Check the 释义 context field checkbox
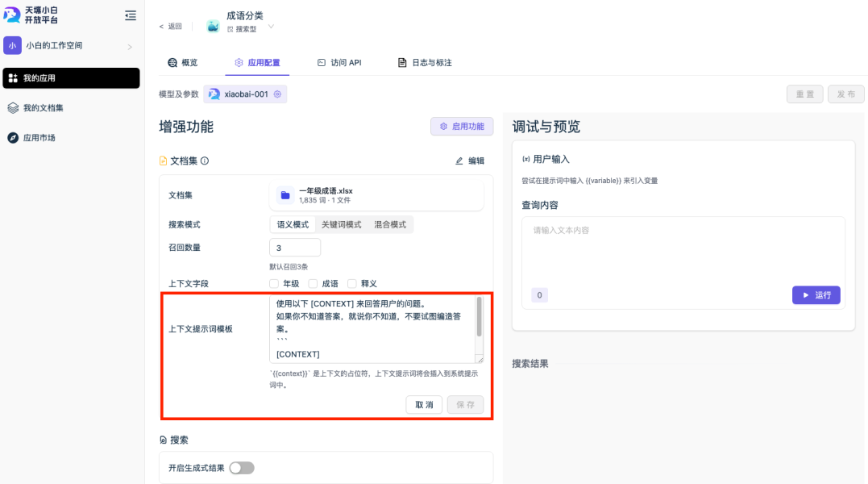 (351, 283)
